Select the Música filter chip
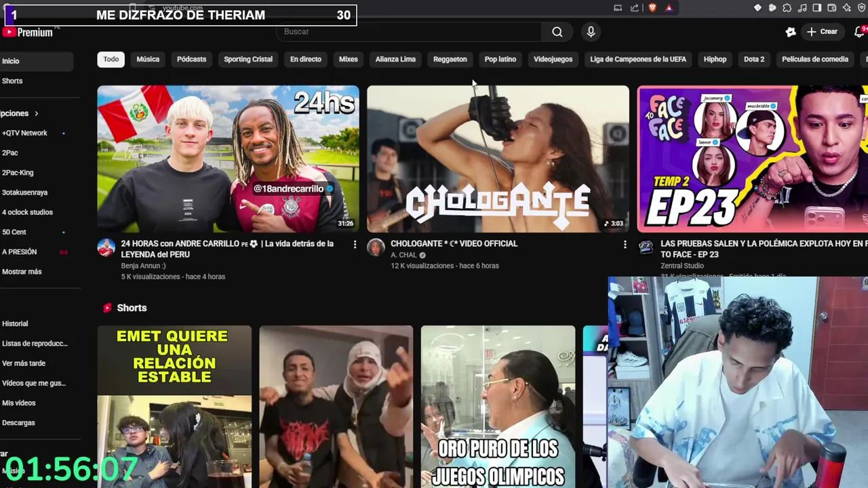The width and height of the screenshot is (868, 488). (148, 59)
